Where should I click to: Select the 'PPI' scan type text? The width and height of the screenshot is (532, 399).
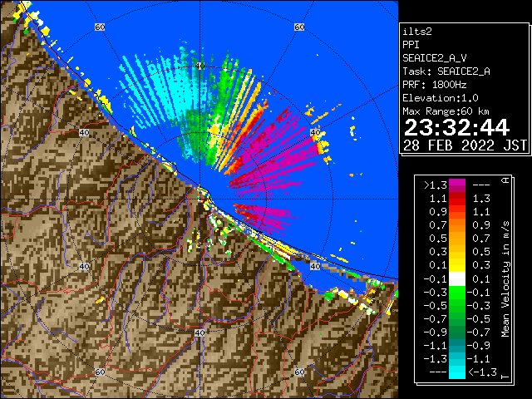(x=411, y=45)
